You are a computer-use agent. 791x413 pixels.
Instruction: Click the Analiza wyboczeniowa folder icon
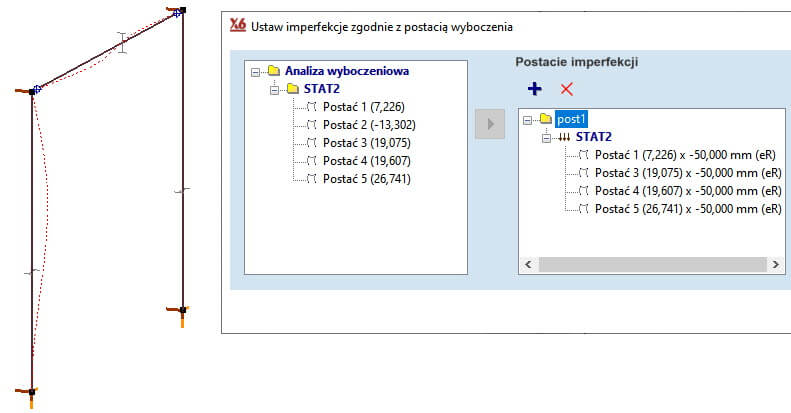point(273,71)
